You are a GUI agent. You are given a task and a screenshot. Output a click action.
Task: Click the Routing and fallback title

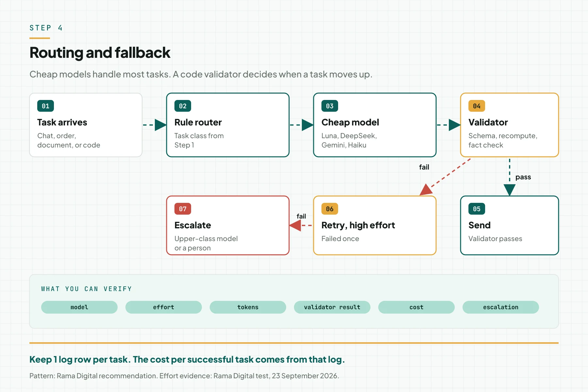pos(100,53)
